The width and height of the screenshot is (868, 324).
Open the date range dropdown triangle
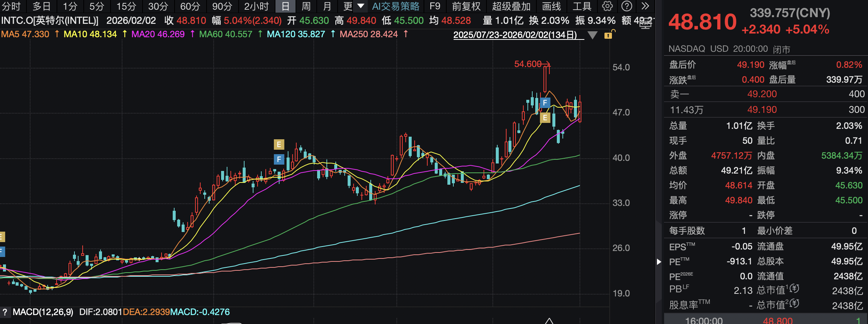coord(592,35)
